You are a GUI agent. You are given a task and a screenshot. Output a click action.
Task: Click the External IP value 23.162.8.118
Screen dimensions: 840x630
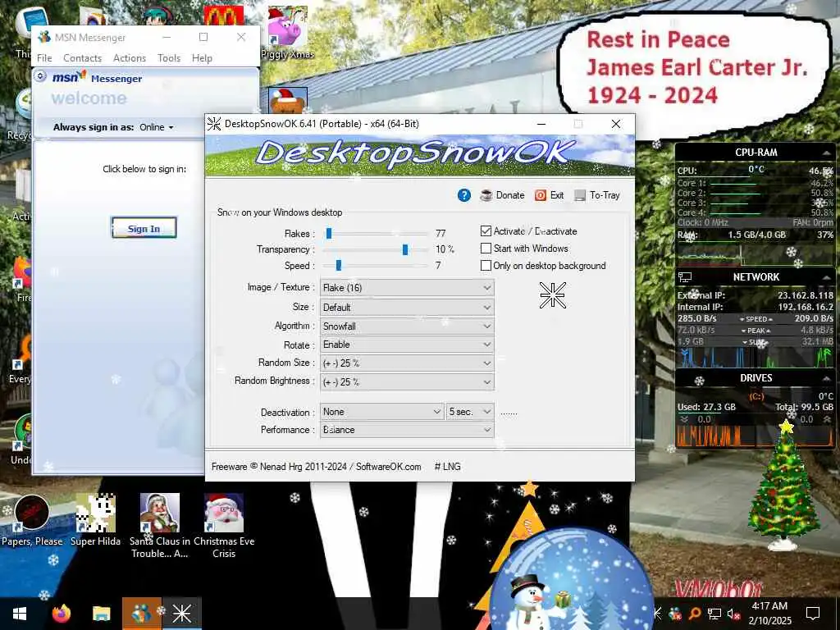(806, 295)
